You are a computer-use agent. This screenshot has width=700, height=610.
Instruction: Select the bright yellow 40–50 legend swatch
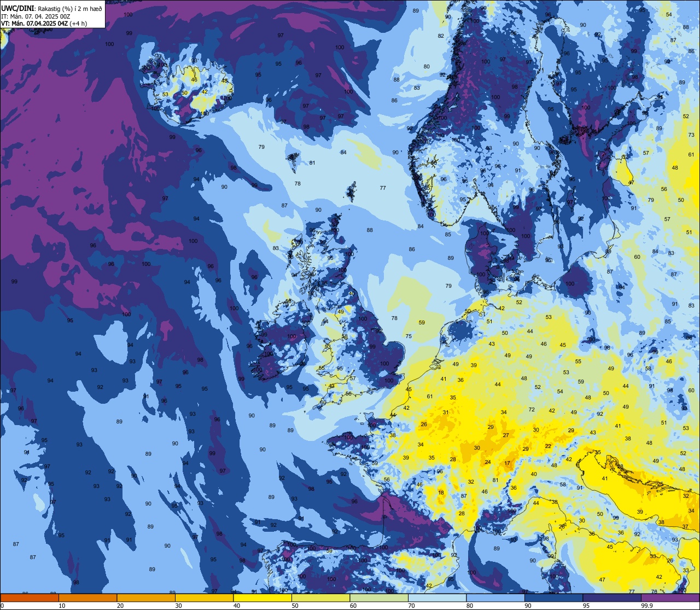coord(262,598)
